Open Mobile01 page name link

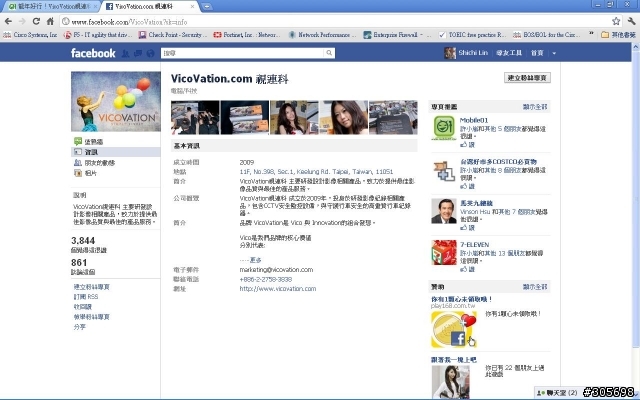point(474,120)
